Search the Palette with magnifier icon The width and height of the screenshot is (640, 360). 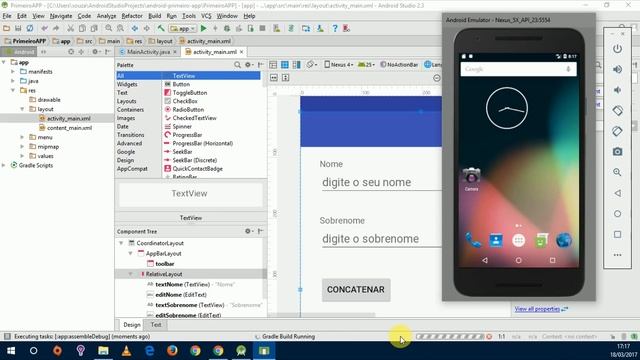point(237,65)
